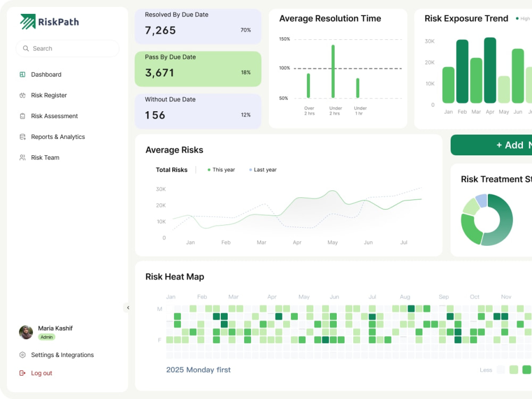Click the pale Less legend swatch
The image size is (532, 399).
(501, 370)
